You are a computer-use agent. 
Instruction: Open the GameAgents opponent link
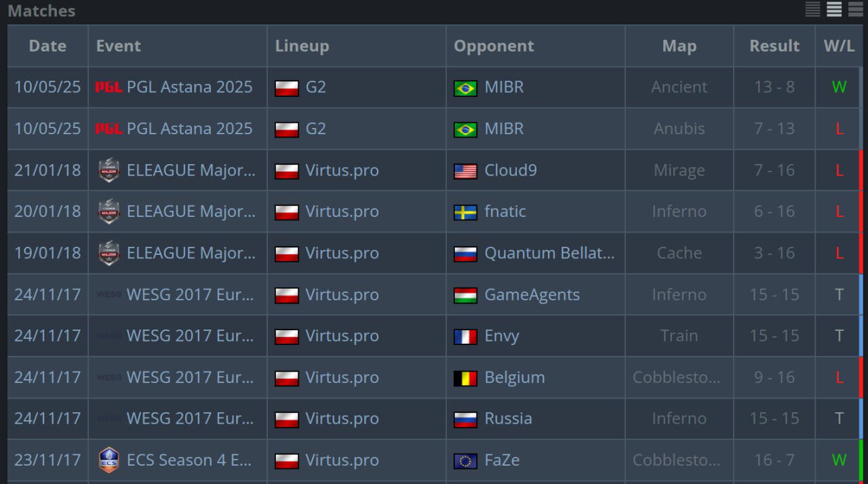pyautogui.click(x=532, y=295)
